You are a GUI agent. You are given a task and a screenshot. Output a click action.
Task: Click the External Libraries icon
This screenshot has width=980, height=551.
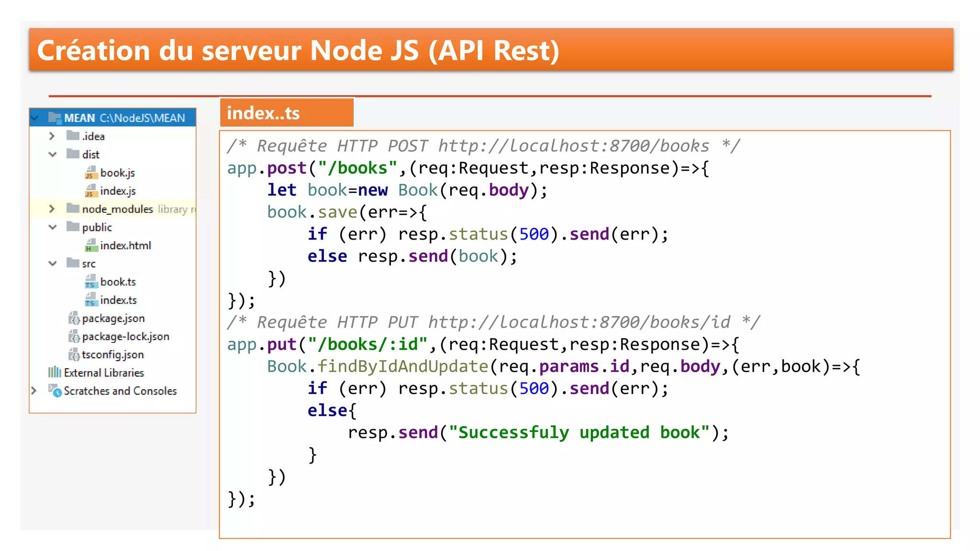point(55,372)
